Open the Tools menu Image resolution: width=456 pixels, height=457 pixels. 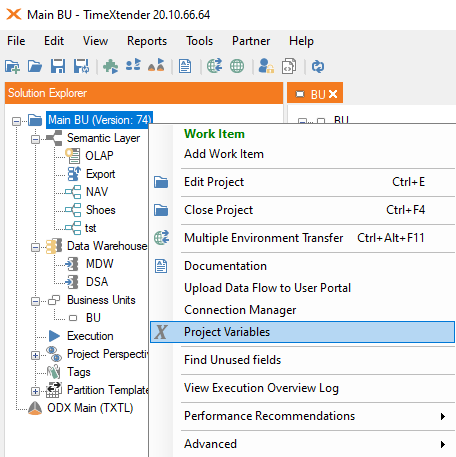point(199,41)
